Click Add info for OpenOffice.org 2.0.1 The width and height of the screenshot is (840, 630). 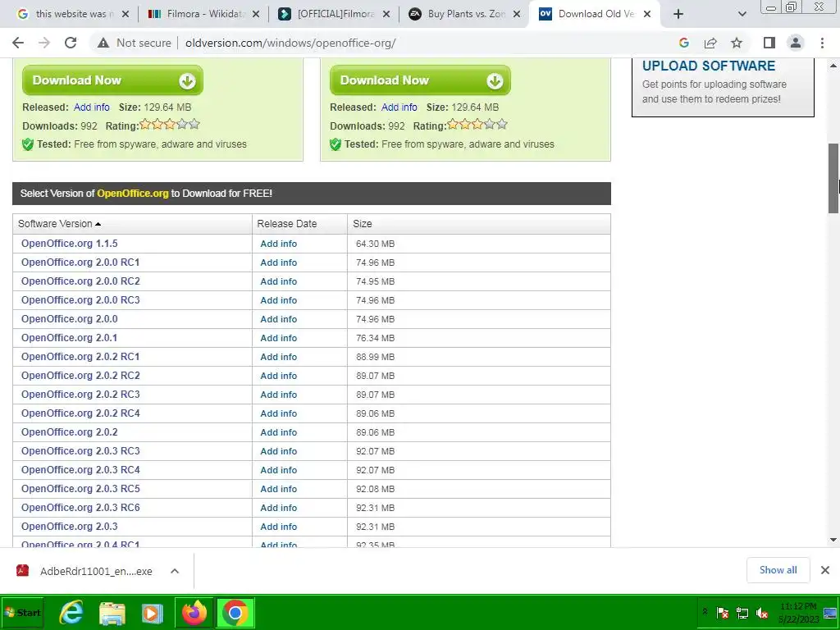click(x=279, y=338)
